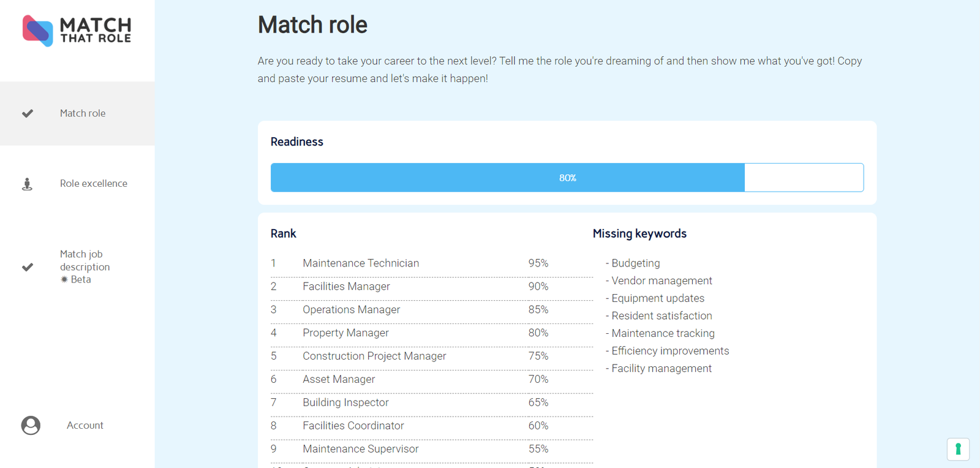
Task: Click the checkmark icon beside Match job description
Action: (x=28, y=267)
